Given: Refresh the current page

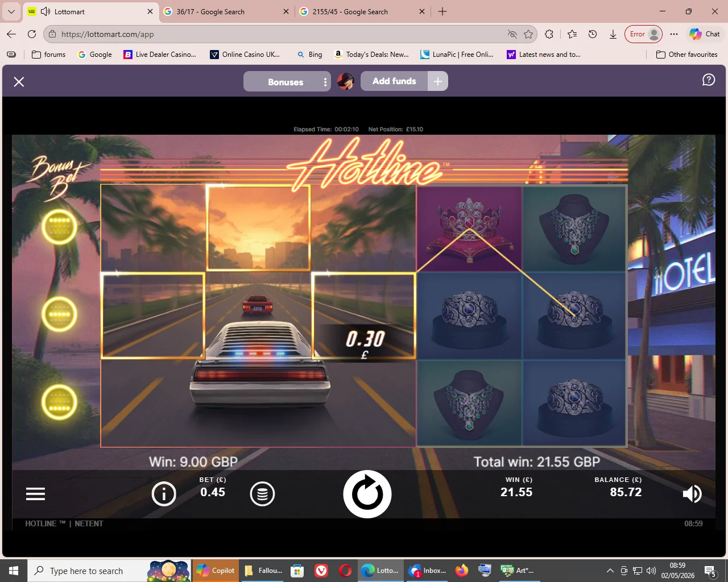Looking at the screenshot, I should 32,34.
